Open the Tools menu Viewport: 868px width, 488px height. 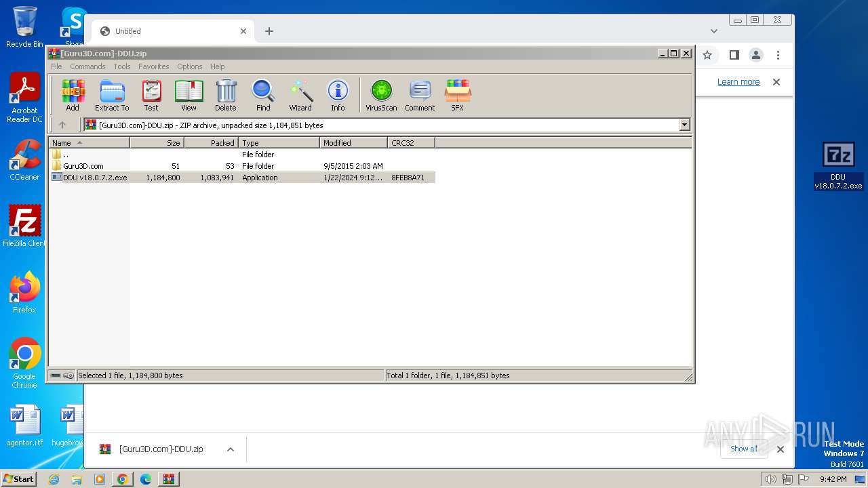point(122,66)
